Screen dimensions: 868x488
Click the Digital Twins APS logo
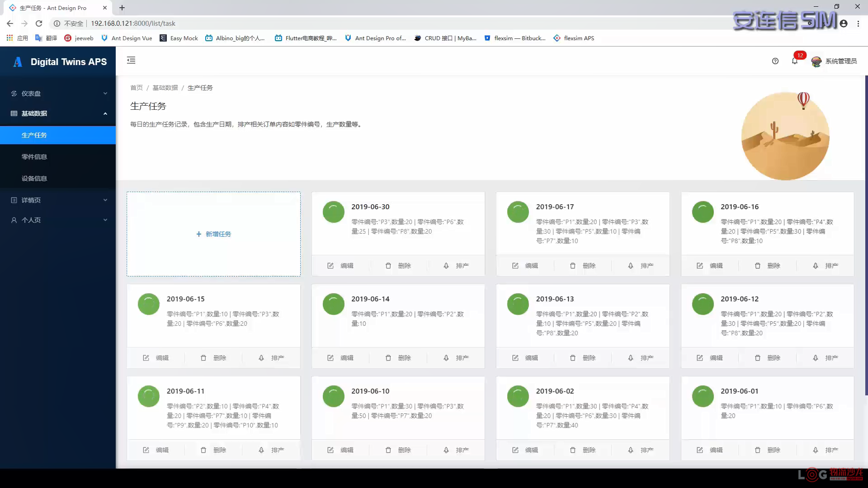(18, 62)
